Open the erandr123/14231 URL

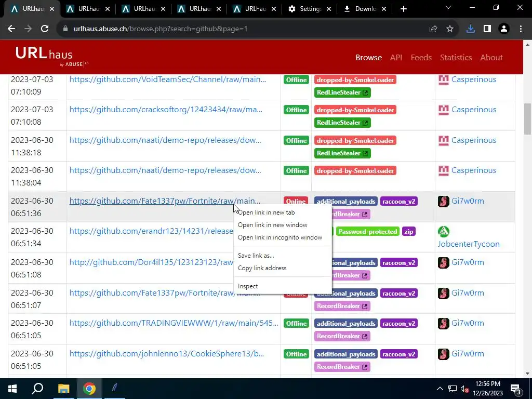point(151,231)
